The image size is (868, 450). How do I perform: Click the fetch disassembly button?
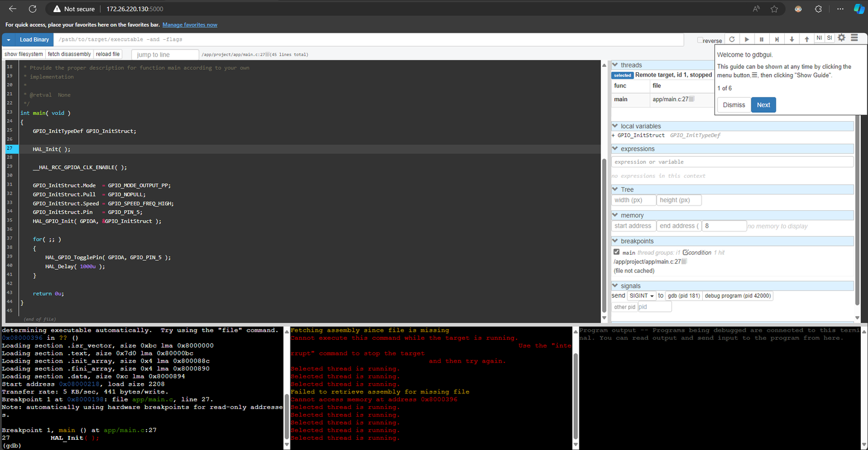69,54
